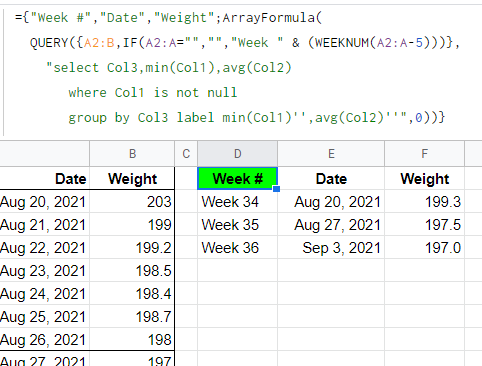Select the Week 34 cell
The height and width of the screenshot is (366, 482).
click(237, 201)
